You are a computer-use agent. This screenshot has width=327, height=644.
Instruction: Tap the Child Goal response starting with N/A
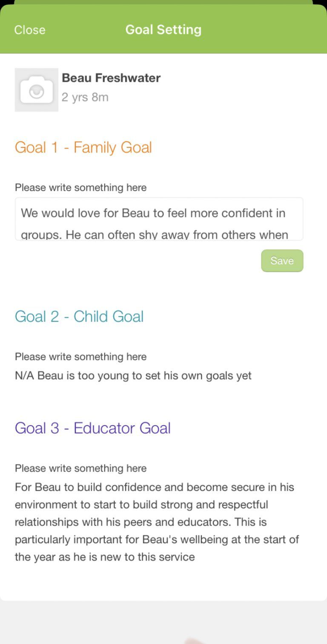click(x=133, y=376)
